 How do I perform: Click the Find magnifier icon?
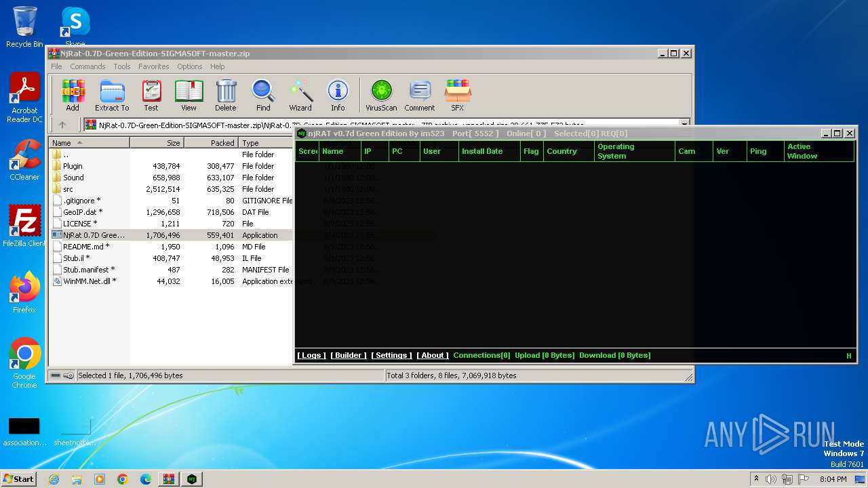[x=263, y=95]
